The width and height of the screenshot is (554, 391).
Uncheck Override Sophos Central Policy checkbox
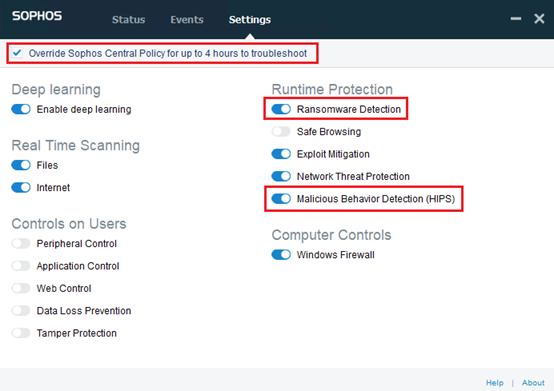pyautogui.click(x=17, y=53)
